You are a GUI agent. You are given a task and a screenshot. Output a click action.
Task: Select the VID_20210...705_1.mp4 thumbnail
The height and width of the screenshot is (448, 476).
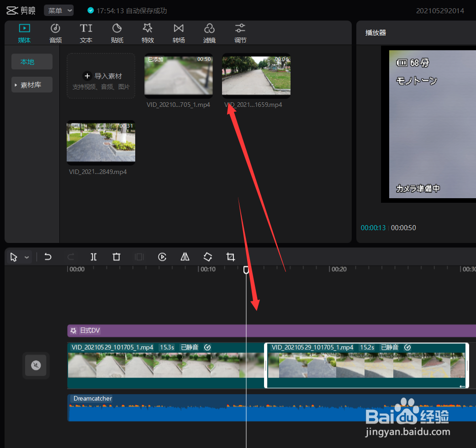pyautogui.click(x=179, y=75)
